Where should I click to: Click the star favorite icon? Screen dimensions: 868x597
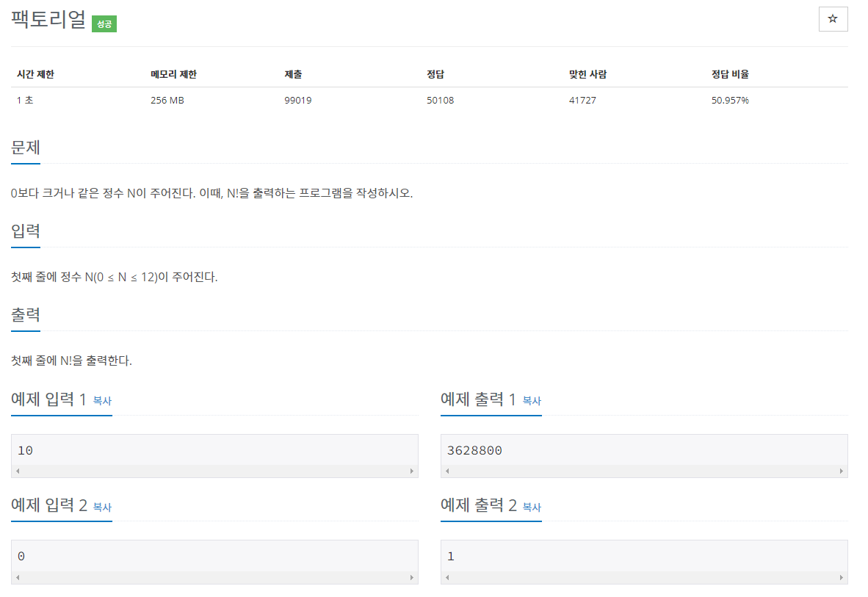833,19
